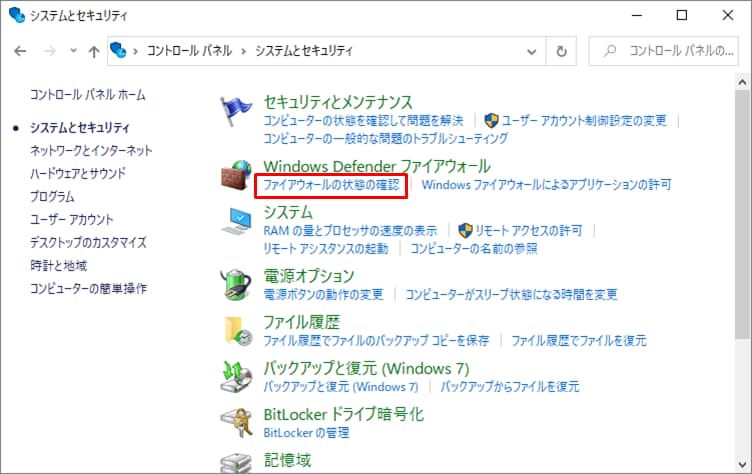The height and width of the screenshot is (474, 752).
Task: Select システムとセキュリティ in the breadcrumb
Action: pyautogui.click(x=304, y=50)
